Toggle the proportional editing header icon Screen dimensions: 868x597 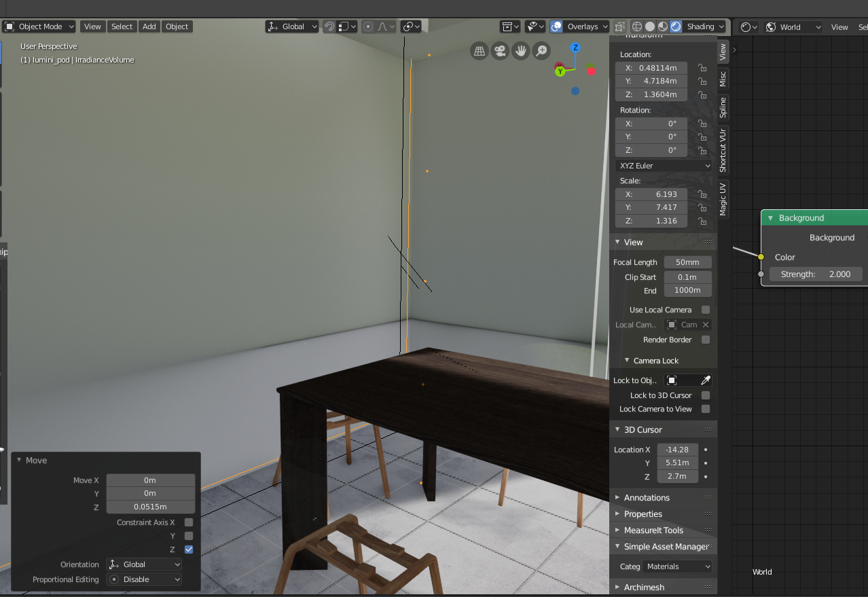[x=368, y=26]
